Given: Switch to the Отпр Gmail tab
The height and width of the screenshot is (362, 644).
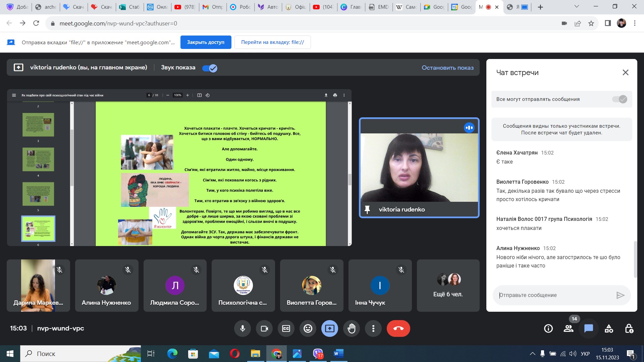Looking at the screenshot, I should coord(213,7).
